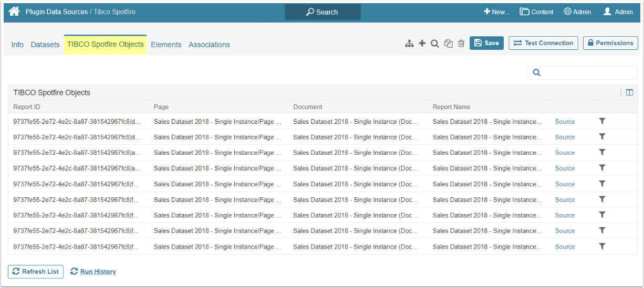Click the plus add icon in toolbar
This screenshot has width=644, height=288.
(x=422, y=44)
